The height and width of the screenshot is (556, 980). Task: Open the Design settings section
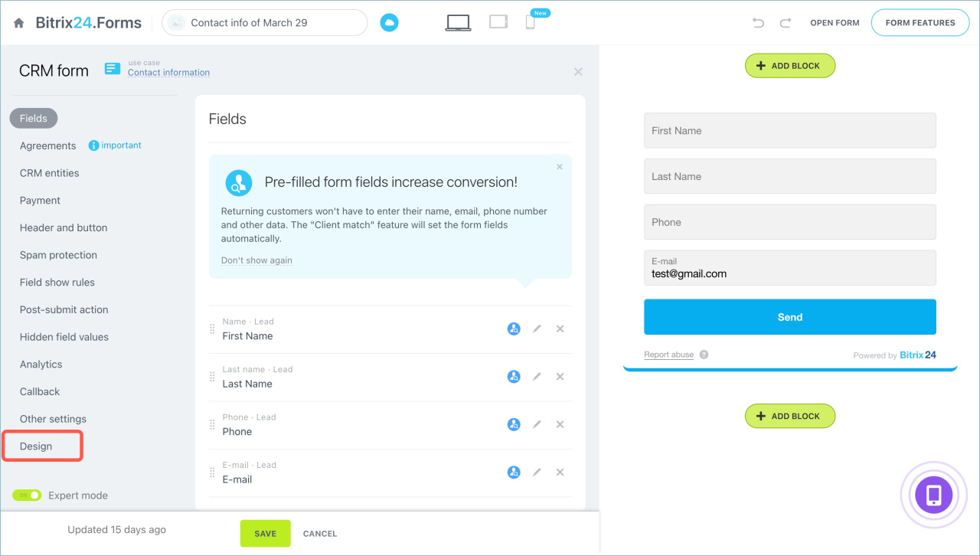[34, 446]
